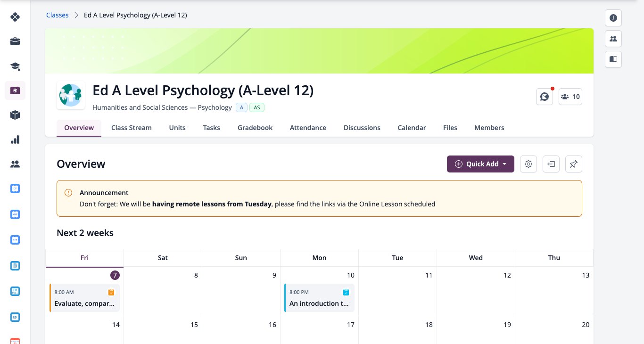Open the PYP shortcut in sidebar
Screen dimensions: 644x344
[15, 240]
